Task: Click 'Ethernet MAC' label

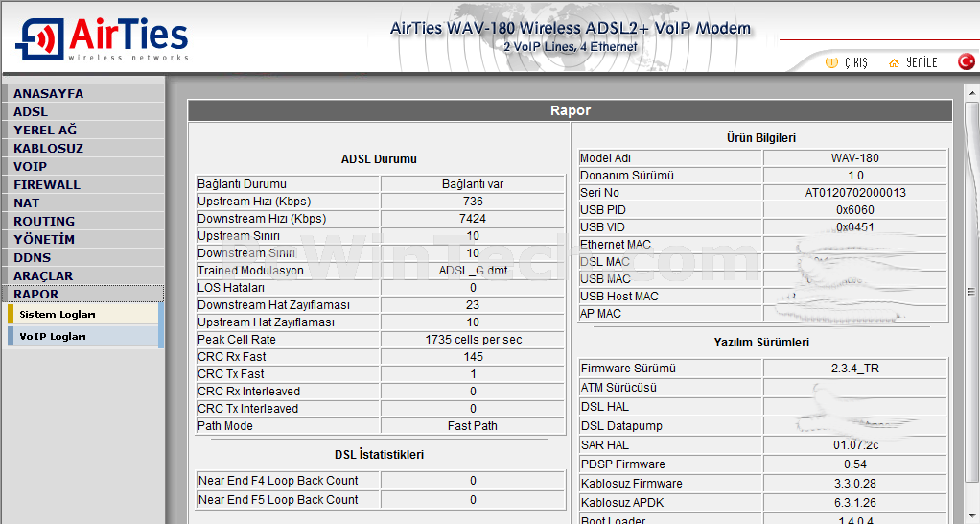Action: click(x=615, y=245)
